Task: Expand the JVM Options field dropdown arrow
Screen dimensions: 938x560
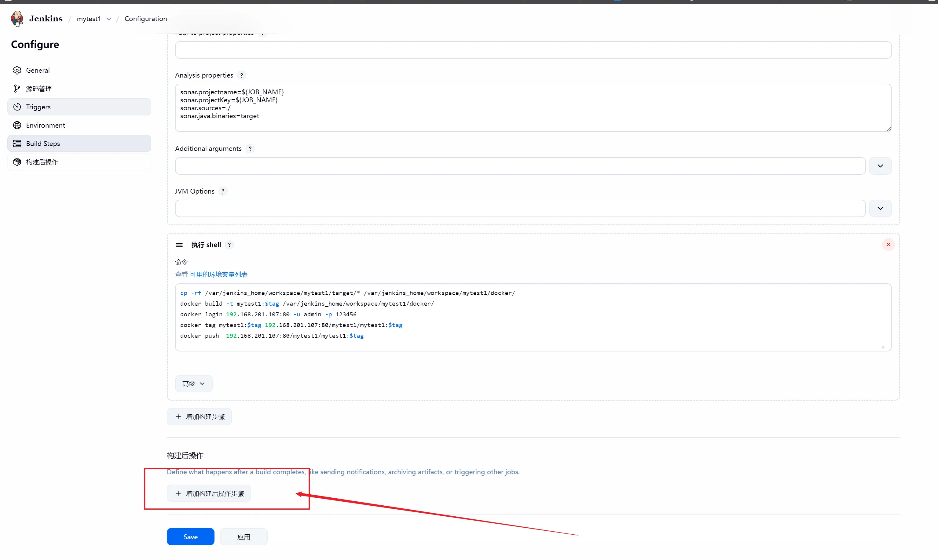Action: click(880, 208)
